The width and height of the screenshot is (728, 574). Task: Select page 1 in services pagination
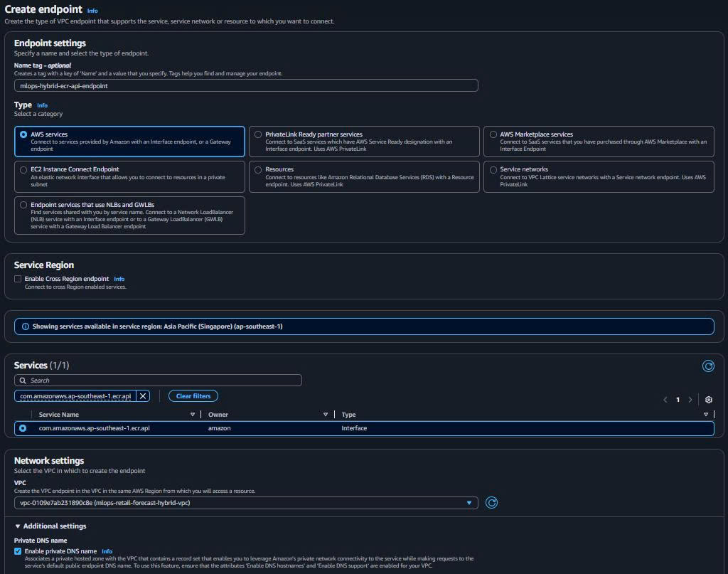click(x=677, y=399)
